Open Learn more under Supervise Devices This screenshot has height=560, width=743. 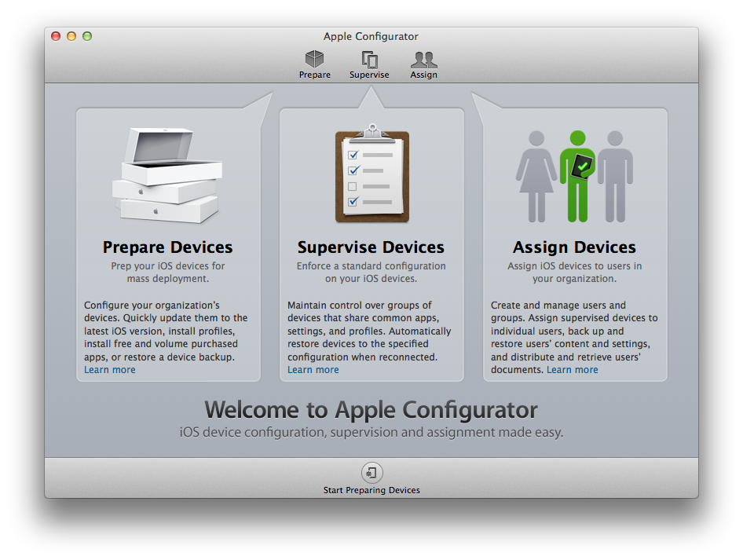click(x=313, y=370)
